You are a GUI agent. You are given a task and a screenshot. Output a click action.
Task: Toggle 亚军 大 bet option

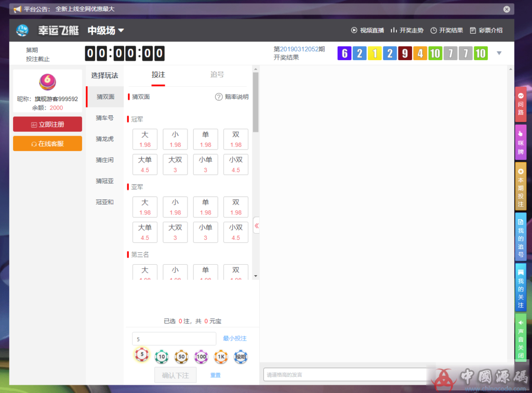(145, 207)
